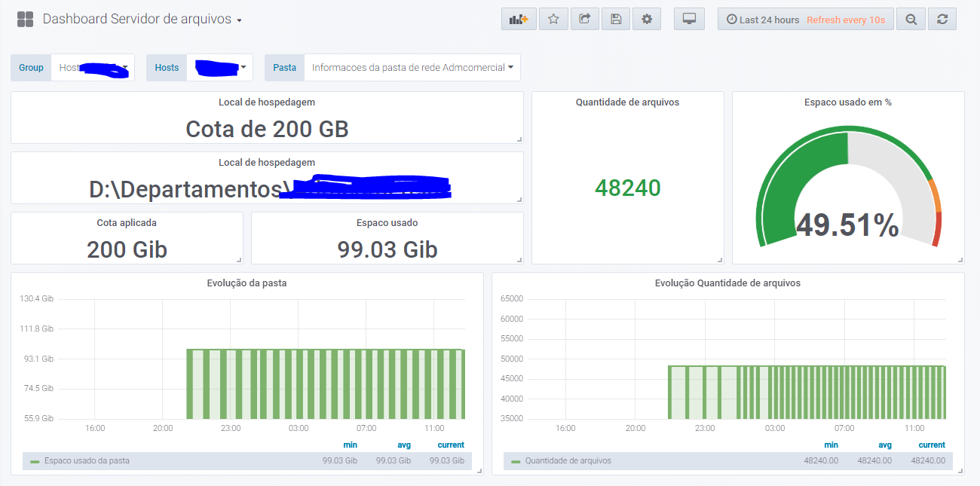980x486 pixels.
Task: Open the Dashboard Servidor de arquivos title dropdown
Action: (142, 20)
